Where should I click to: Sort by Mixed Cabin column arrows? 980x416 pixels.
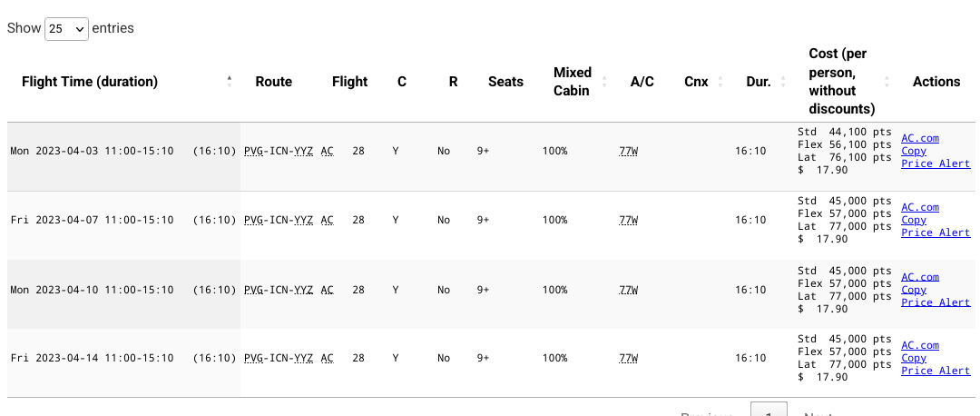(604, 82)
